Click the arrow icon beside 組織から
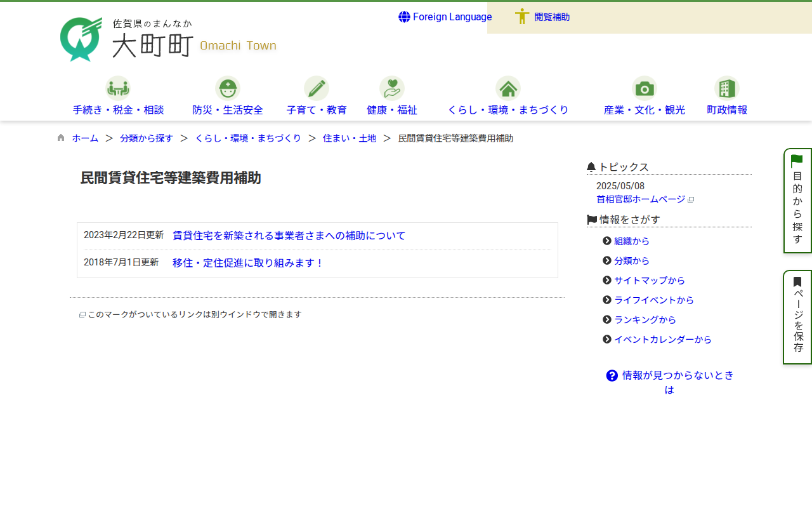Viewport: 812px width, 508px height. 607,241
